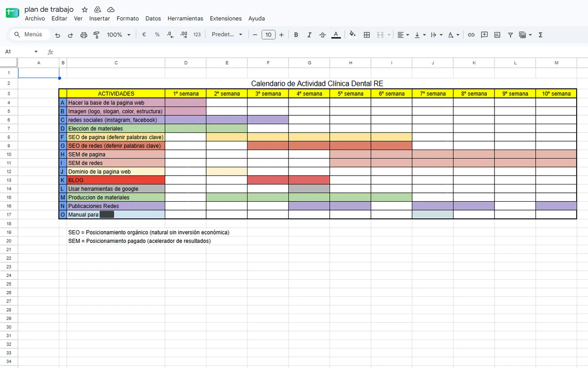Format as currency with euro icon
The height and width of the screenshot is (368, 588).
[144, 35]
